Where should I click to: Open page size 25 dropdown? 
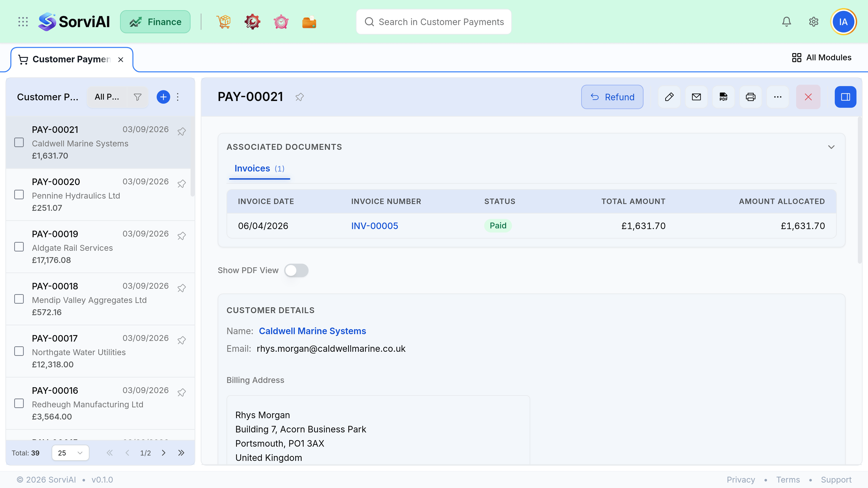tap(71, 453)
